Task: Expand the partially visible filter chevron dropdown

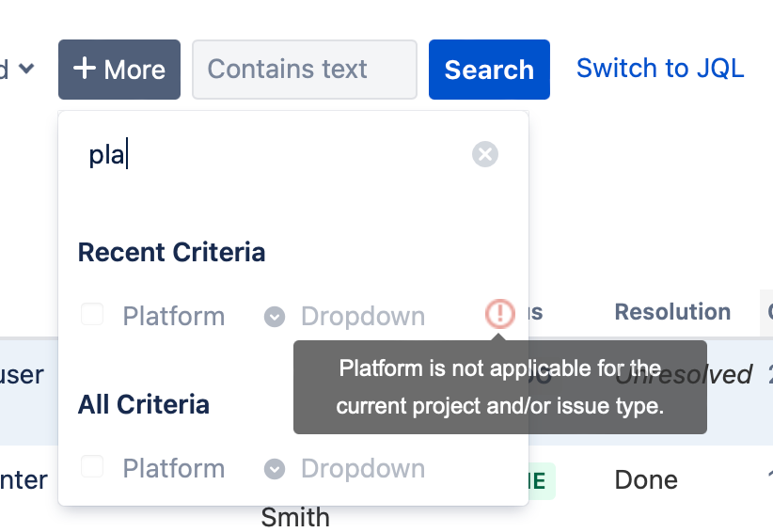Action: click(26, 68)
